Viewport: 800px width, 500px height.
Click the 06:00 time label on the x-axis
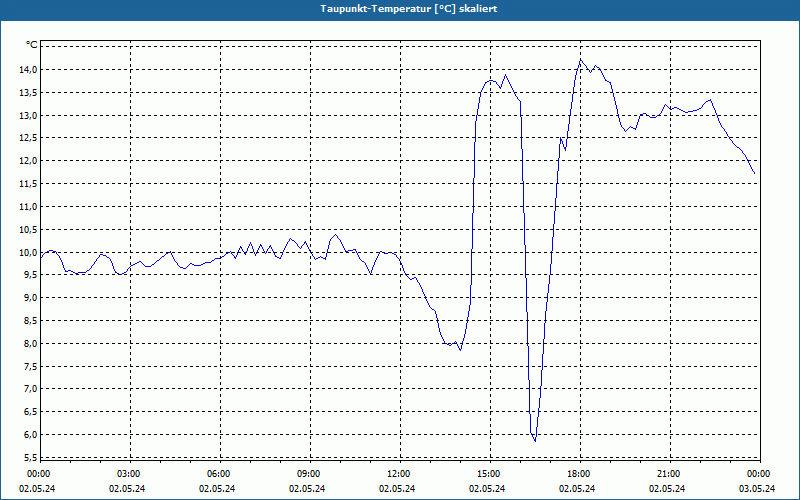click(218, 474)
